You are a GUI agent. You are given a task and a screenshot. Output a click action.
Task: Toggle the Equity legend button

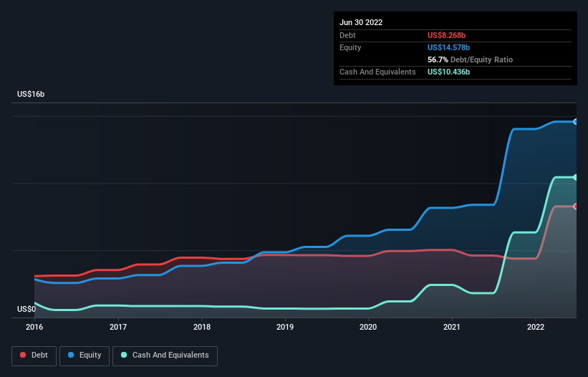pos(85,355)
